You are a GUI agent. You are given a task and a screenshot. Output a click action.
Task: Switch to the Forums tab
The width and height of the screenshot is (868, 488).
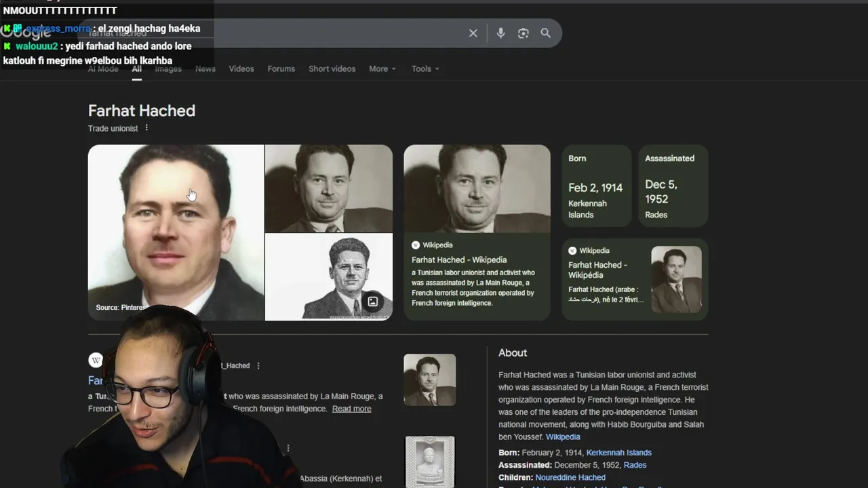point(281,68)
